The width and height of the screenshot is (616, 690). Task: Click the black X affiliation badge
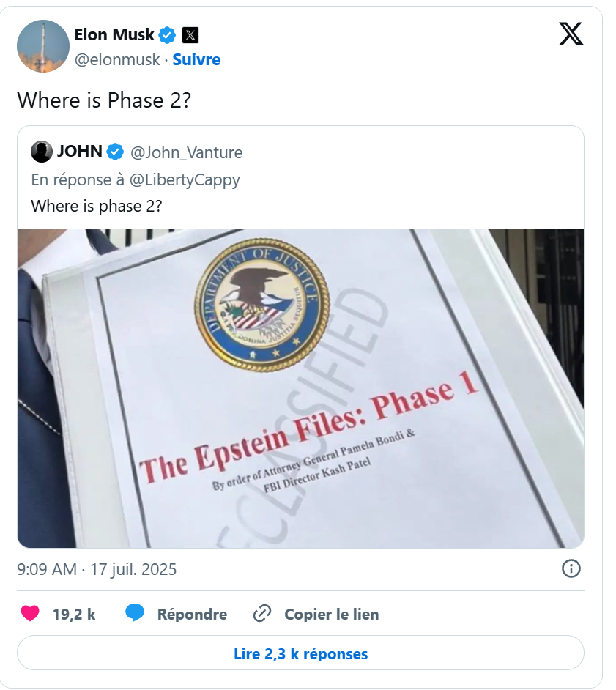point(190,34)
